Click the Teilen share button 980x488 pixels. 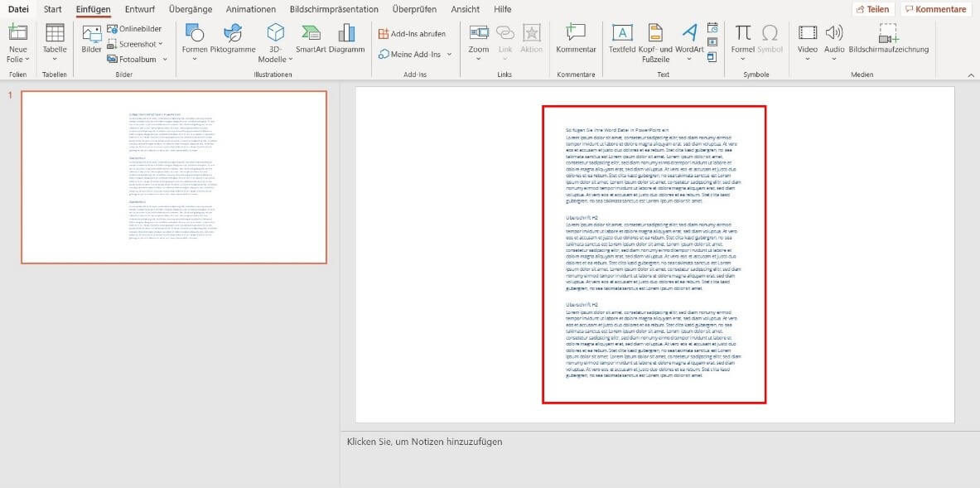tap(872, 9)
